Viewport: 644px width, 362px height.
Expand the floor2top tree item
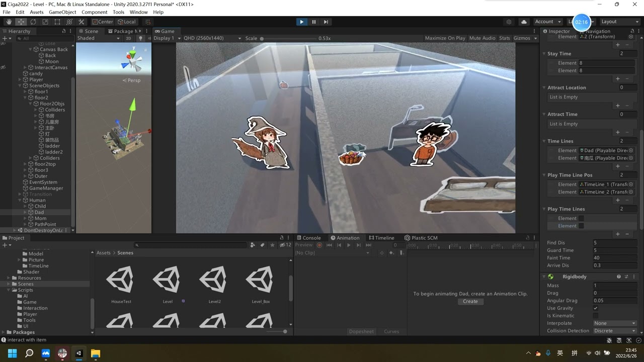(25, 164)
